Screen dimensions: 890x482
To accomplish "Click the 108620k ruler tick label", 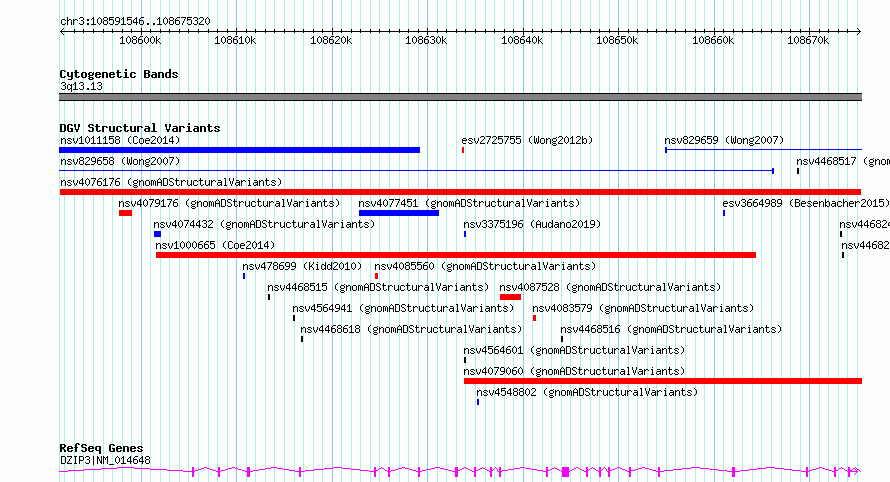I will click(331, 40).
